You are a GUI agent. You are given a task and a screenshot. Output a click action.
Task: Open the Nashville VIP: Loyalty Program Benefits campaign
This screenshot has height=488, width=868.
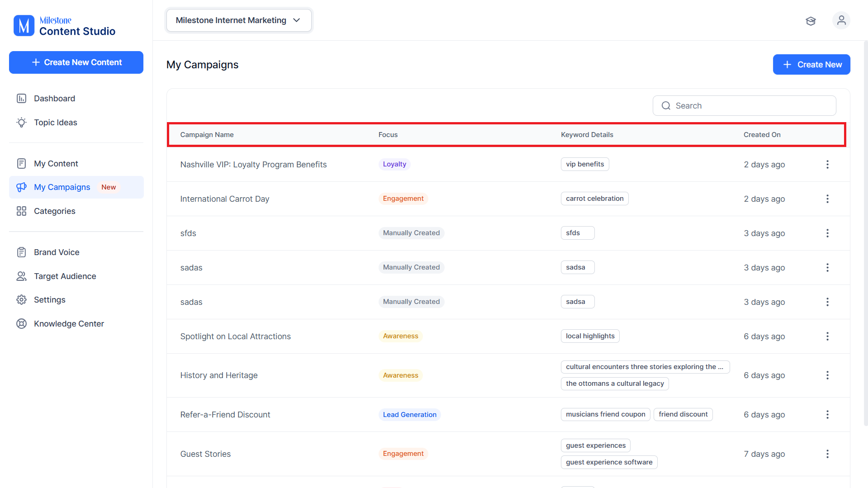coord(253,165)
